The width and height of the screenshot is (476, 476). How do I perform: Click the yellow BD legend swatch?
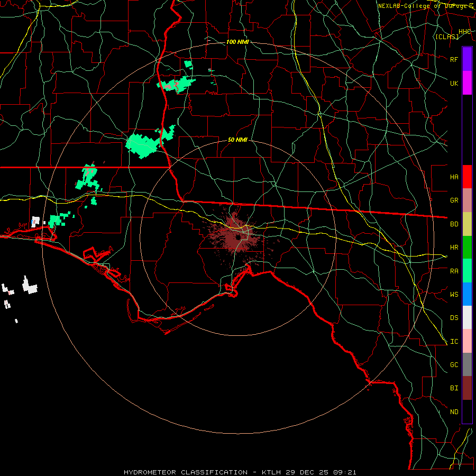pyautogui.click(x=467, y=224)
